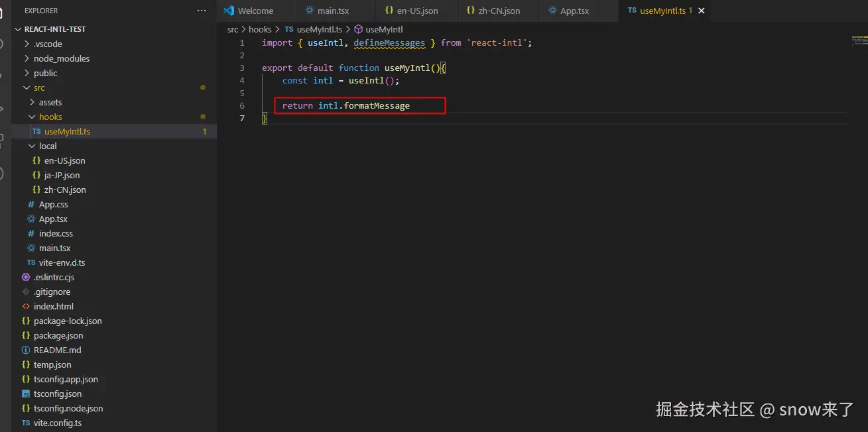Click the info icon beside README.md
868x432 pixels.
26,350
